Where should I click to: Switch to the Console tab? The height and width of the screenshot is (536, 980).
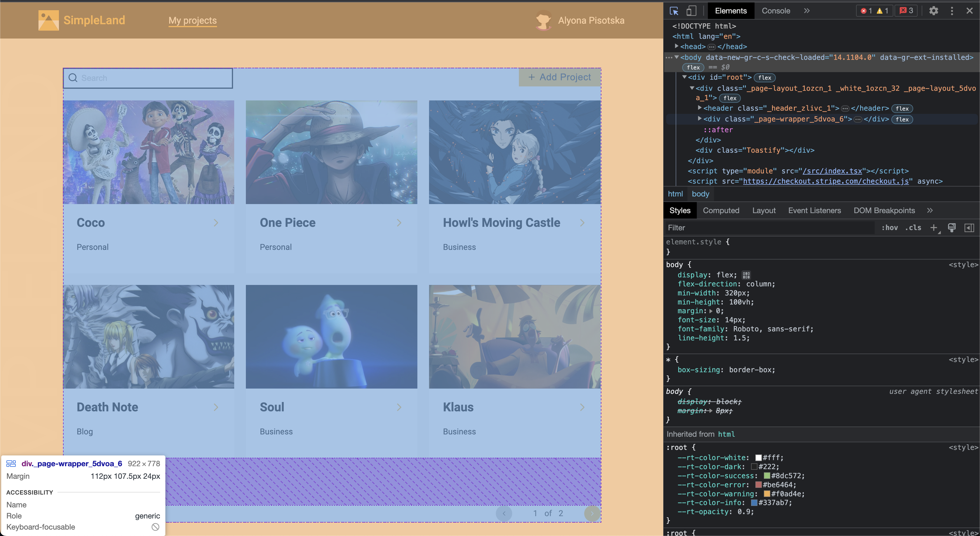coord(776,11)
